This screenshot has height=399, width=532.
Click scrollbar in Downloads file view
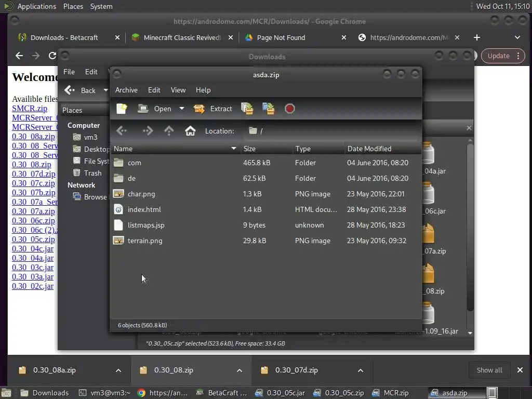[470, 228]
